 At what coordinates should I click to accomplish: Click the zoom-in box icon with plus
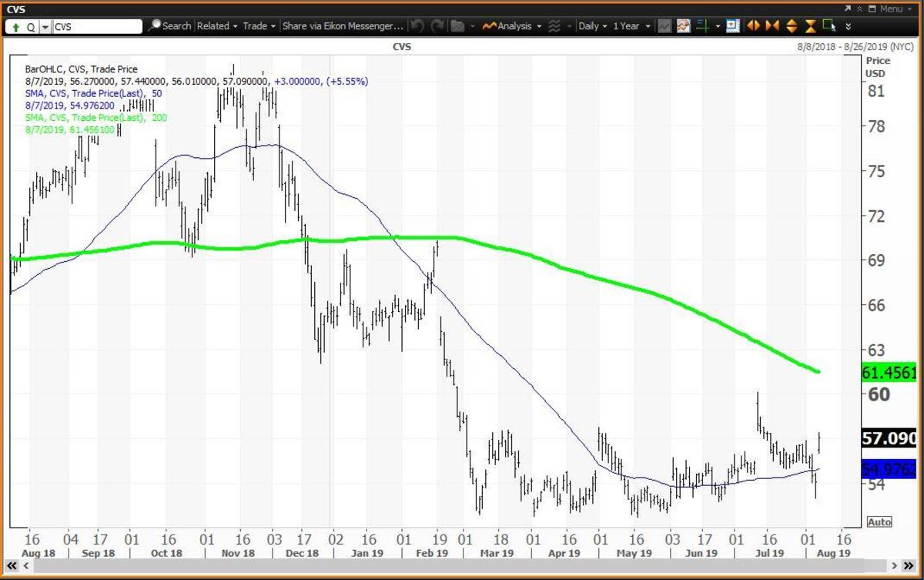733,26
